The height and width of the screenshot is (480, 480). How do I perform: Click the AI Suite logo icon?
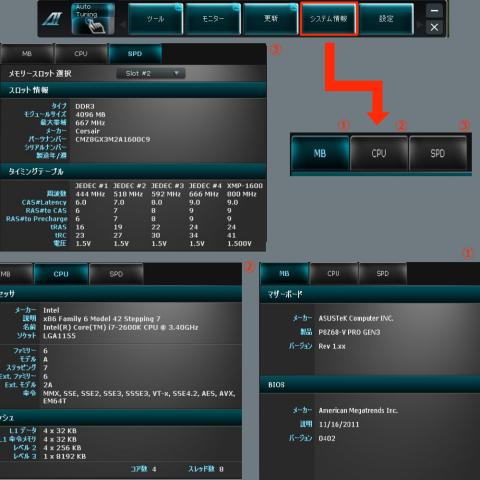click(x=52, y=19)
